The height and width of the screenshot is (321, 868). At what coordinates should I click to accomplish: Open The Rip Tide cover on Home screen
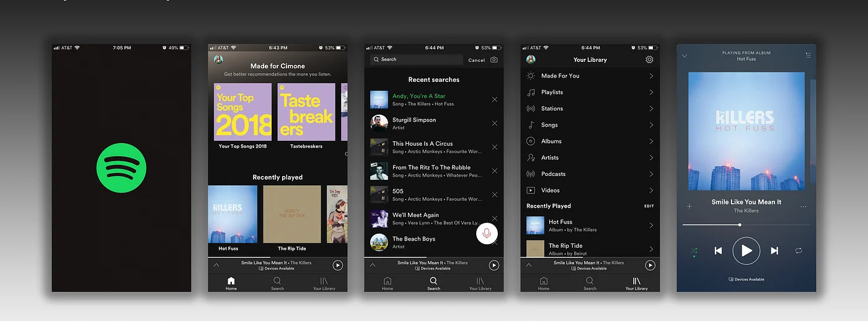292,214
